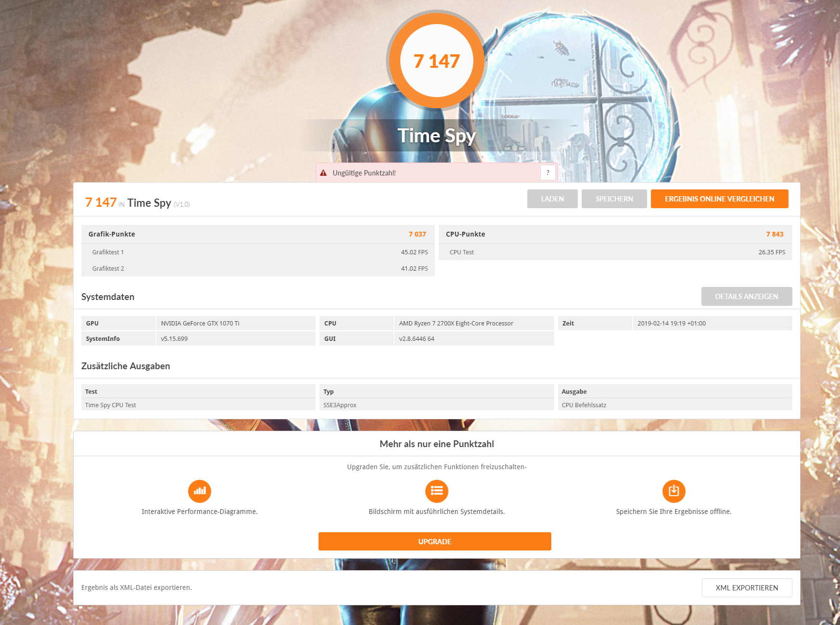This screenshot has width=840, height=625.
Task: Click Interaktive Performance-Diagramme text
Action: tap(200, 512)
